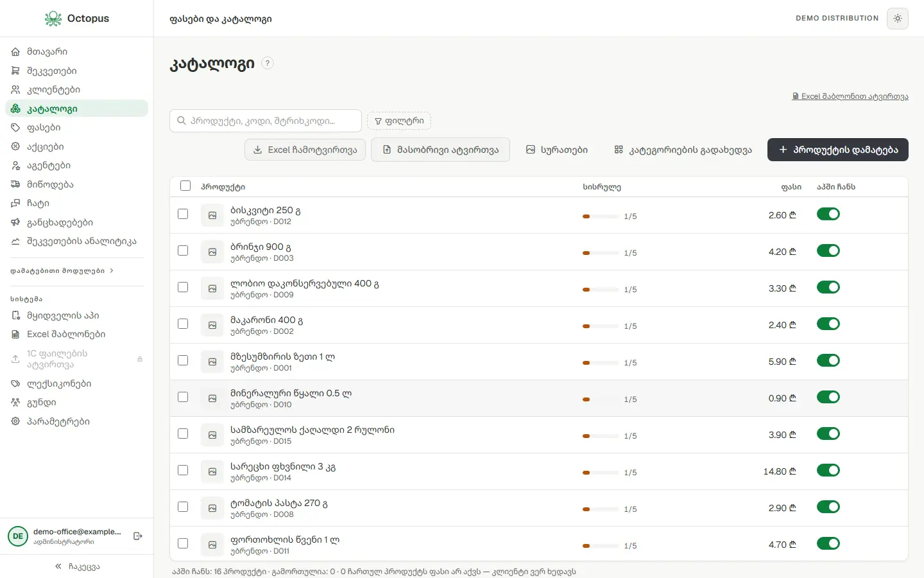
Task: Click image icon for ტომატის პასტა 270 გ
Action: pyautogui.click(x=212, y=509)
